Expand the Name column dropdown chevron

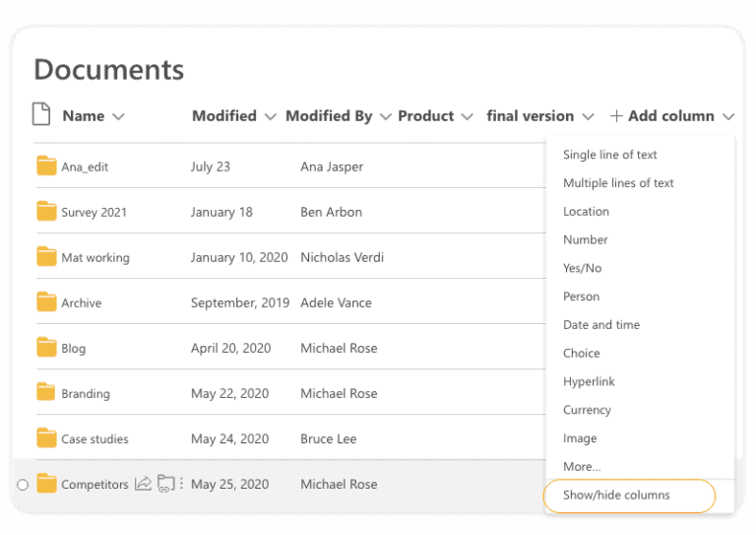pyautogui.click(x=118, y=116)
